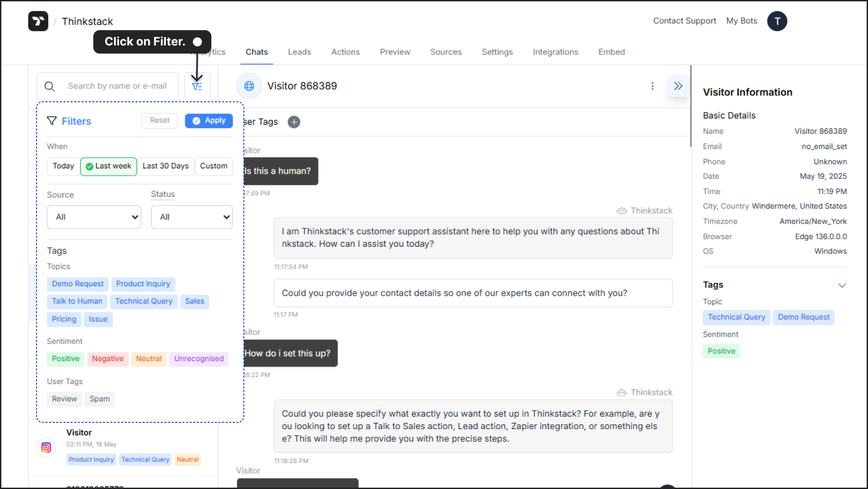Open the Status dropdown

click(x=192, y=217)
